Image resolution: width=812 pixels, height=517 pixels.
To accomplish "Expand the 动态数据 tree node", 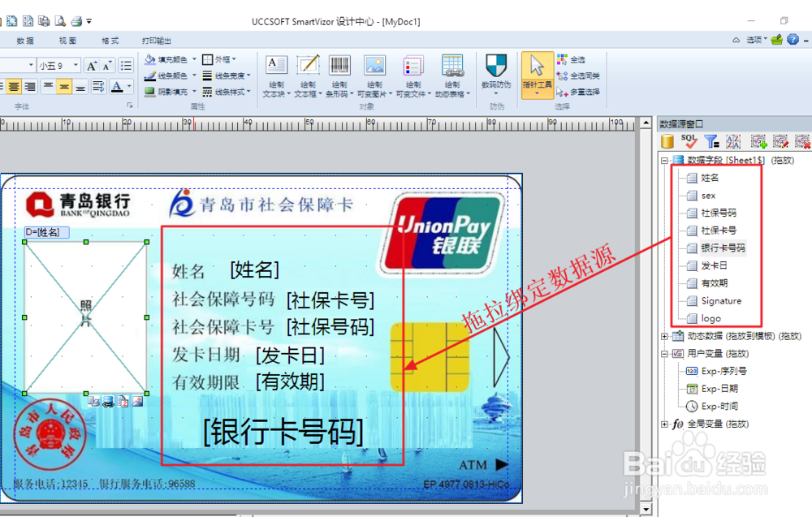I will coord(664,336).
